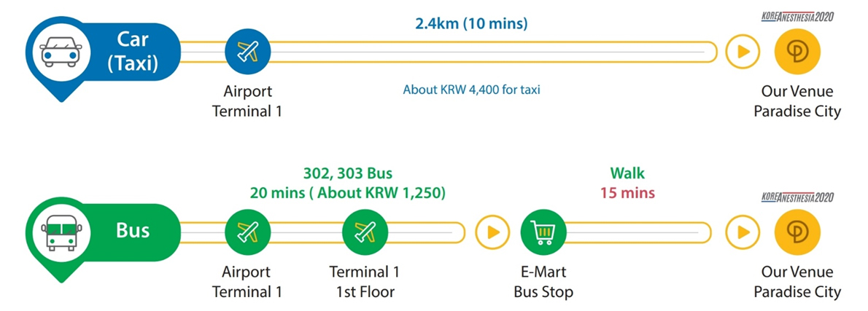Click the arrow circle at the taxi route's end
Viewport: 868px width, 311px height.
(742, 52)
